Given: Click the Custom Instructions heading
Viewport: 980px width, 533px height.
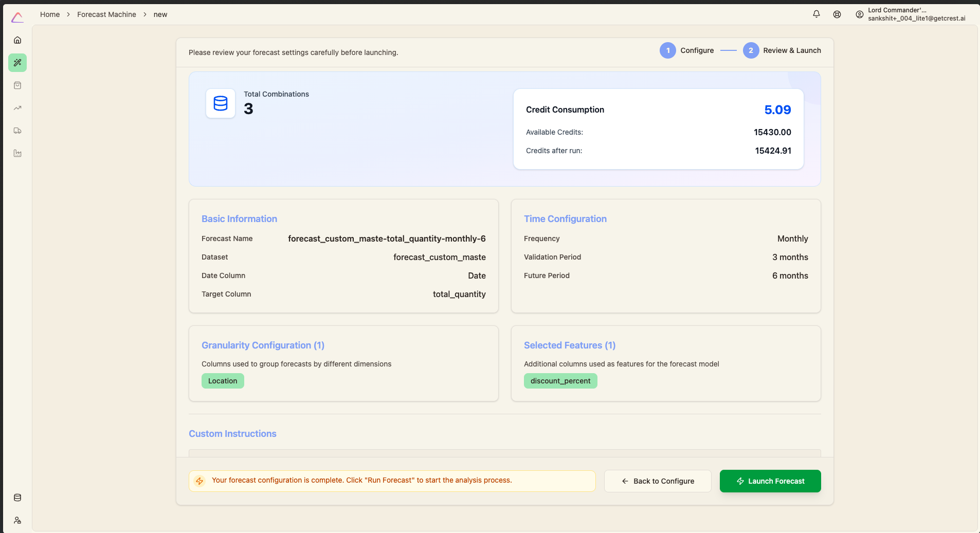Looking at the screenshot, I should (x=232, y=434).
